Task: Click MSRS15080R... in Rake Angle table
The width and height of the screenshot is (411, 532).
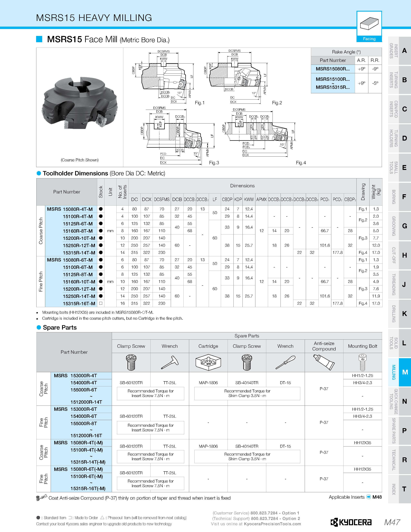Action: click(333, 69)
